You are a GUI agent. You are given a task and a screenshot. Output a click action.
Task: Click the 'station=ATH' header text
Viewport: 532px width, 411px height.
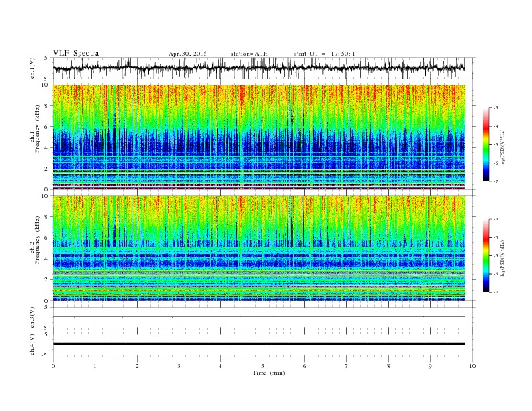pos(249,54)
